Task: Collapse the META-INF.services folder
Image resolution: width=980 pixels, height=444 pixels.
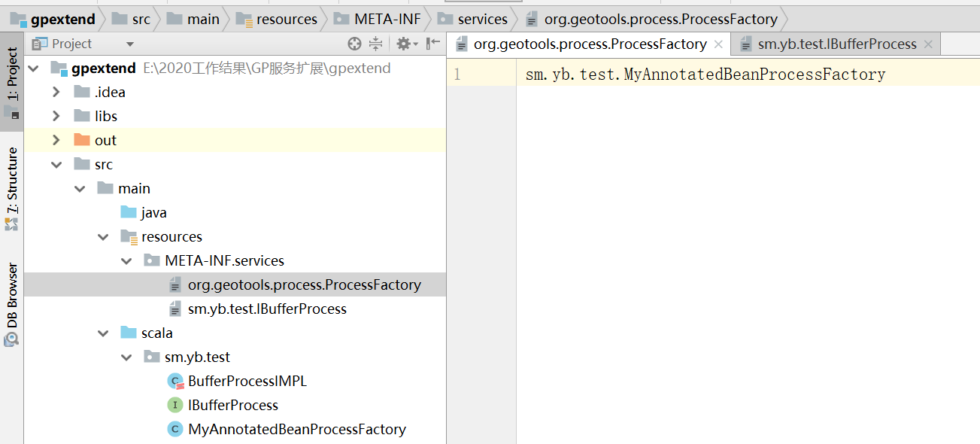Action: 127,261
